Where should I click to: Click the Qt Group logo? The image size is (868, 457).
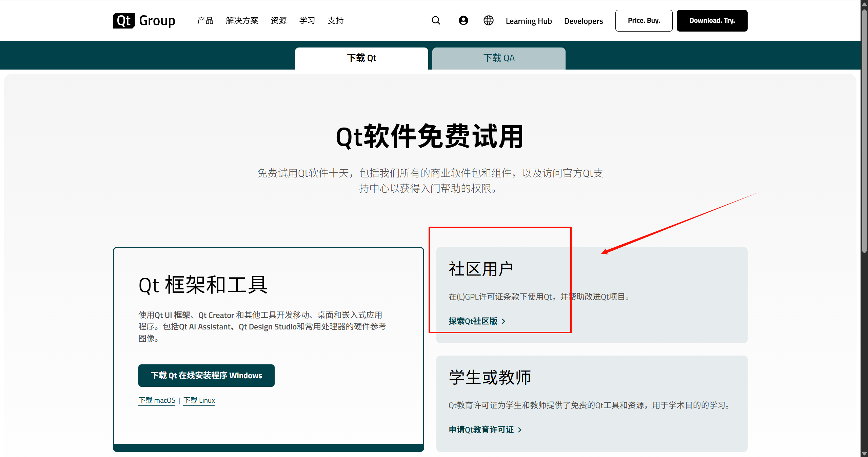click(x=144, y=20)
